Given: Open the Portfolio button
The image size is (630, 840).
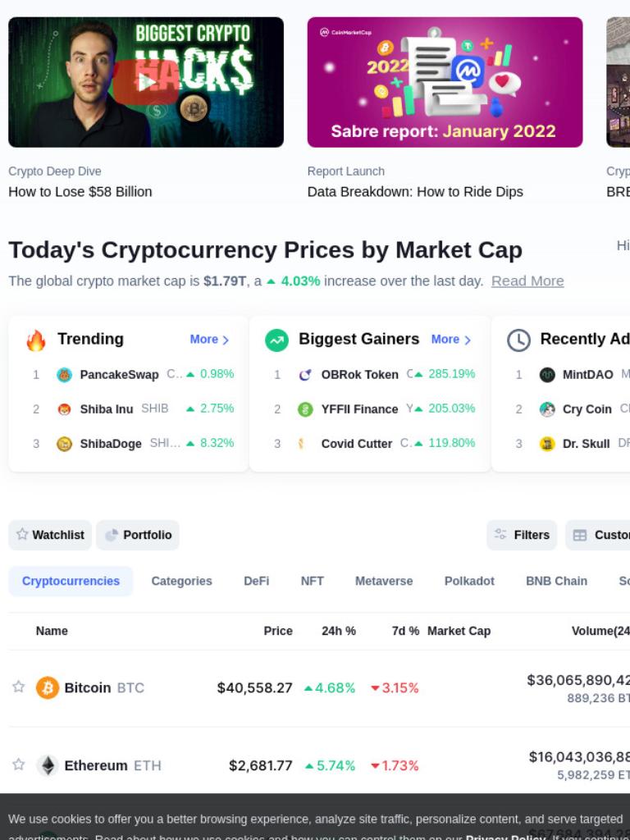Looking at the screenshot, I should point(138,535).
